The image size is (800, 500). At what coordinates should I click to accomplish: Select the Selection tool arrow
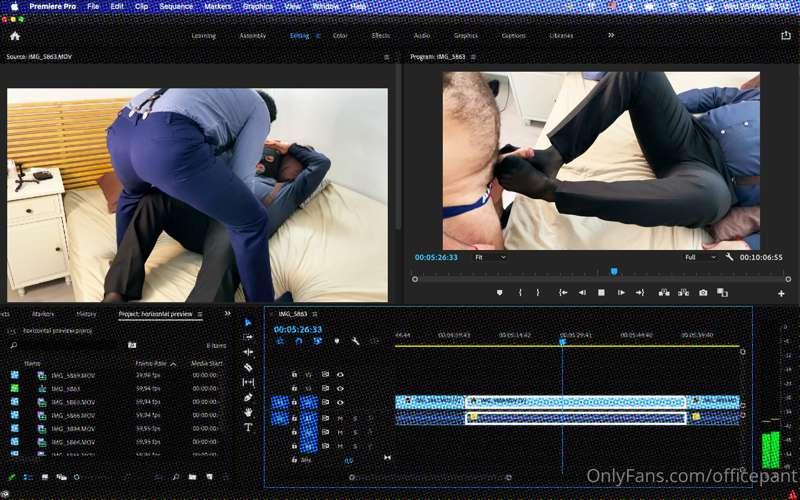[x=248, y=322]
